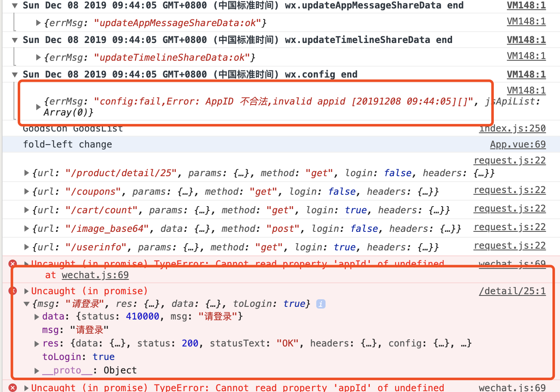This screenshot has height=392, width=560.
Task: Open request.js:22 link on /image_base64 row
Action: (x=509, y=227)
